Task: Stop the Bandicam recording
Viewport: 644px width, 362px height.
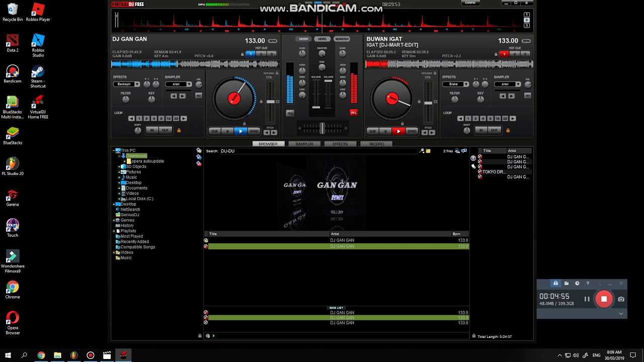Action: point(604,299)
